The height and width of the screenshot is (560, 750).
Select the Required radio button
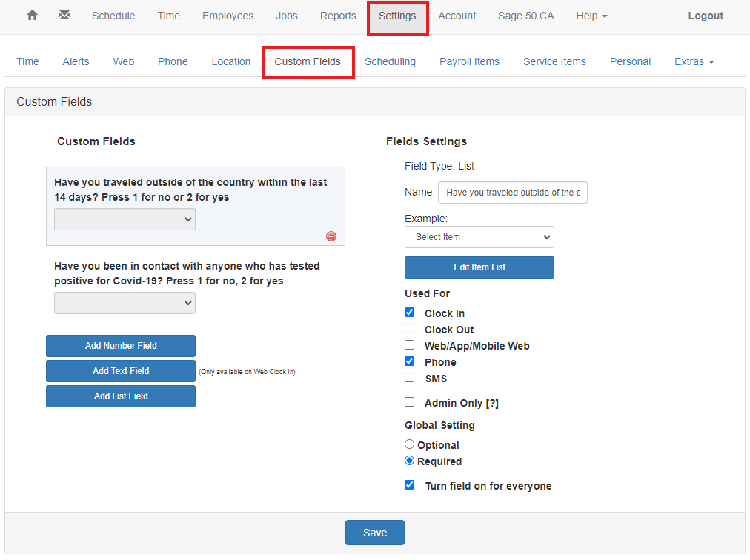click(409, 461)
